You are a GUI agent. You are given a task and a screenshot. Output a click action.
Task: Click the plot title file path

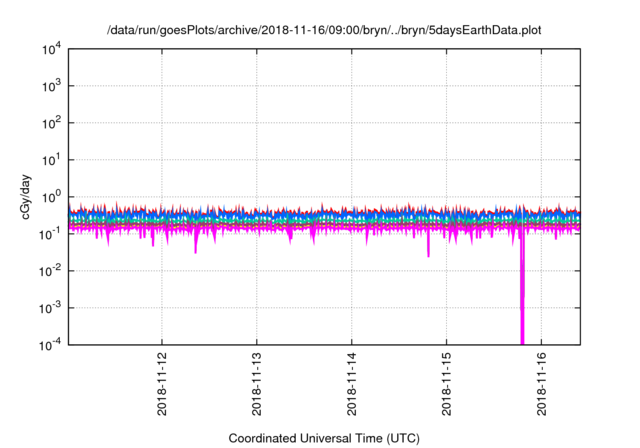[324, 30]
